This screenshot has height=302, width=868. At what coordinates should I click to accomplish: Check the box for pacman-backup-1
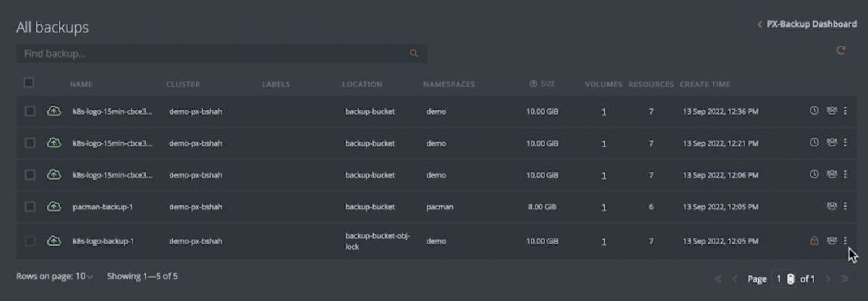point(30,207)
